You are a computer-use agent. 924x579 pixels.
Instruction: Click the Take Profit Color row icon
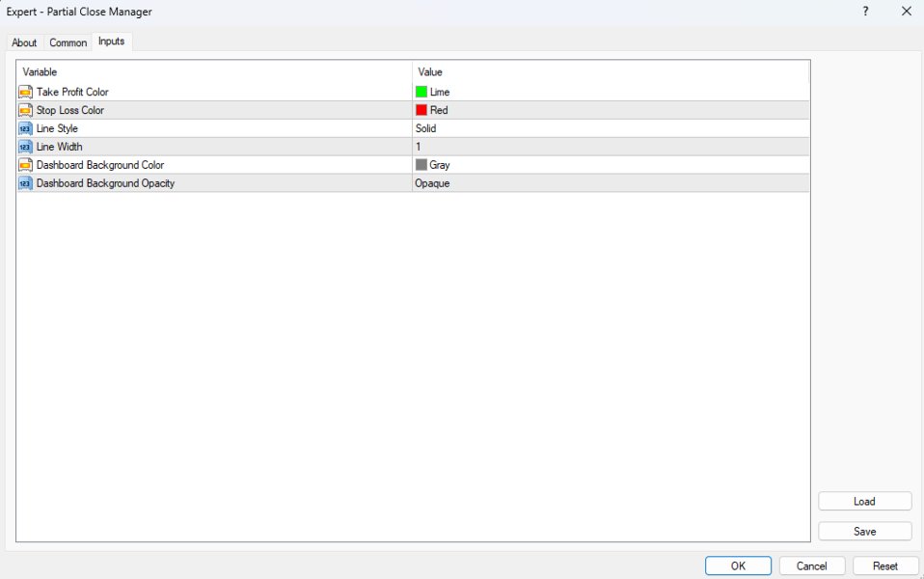[25, 91]
